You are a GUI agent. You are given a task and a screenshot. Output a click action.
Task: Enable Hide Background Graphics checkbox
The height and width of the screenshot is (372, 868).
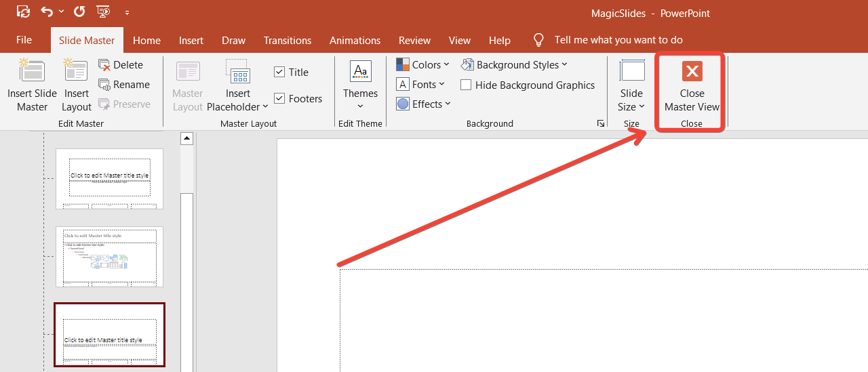(466, 85)
